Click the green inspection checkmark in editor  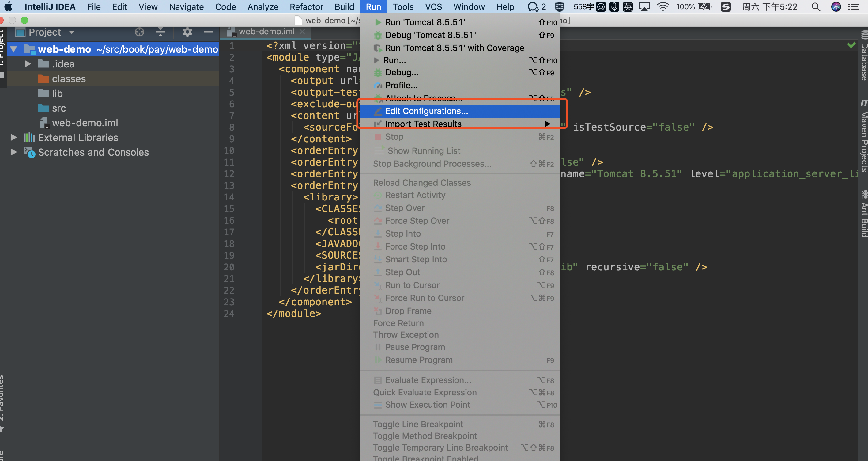click(x=851, y=45)
